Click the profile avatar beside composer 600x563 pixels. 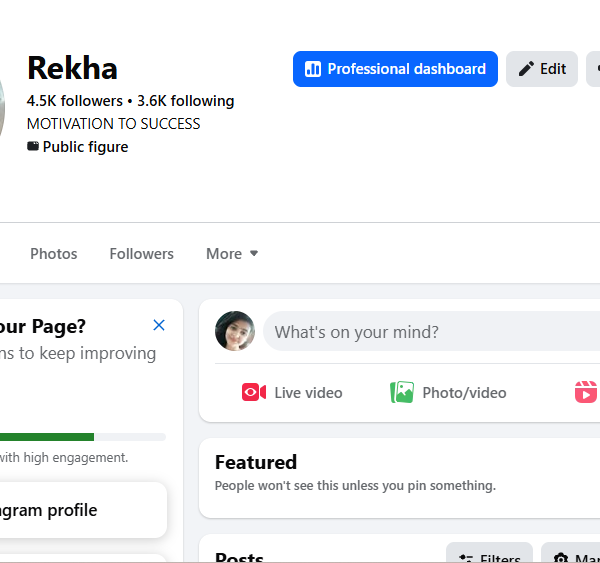click(x=235, y=331)
